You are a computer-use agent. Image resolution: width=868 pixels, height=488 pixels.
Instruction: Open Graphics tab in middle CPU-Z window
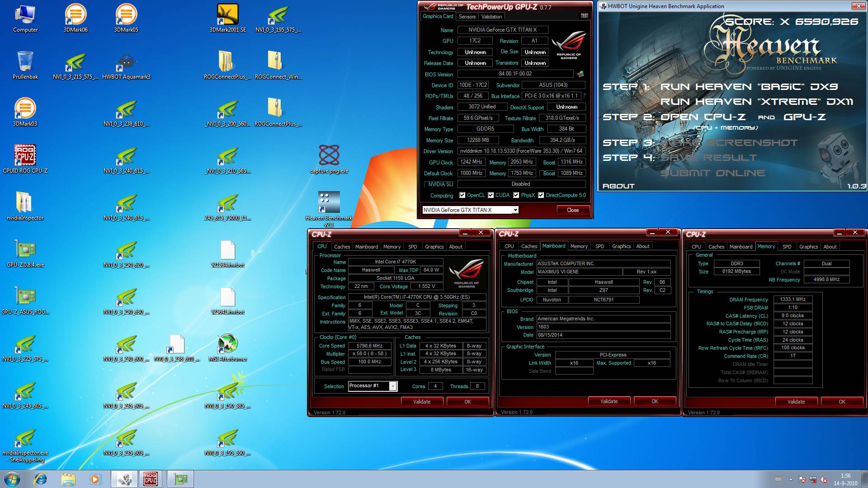[621, 246]
